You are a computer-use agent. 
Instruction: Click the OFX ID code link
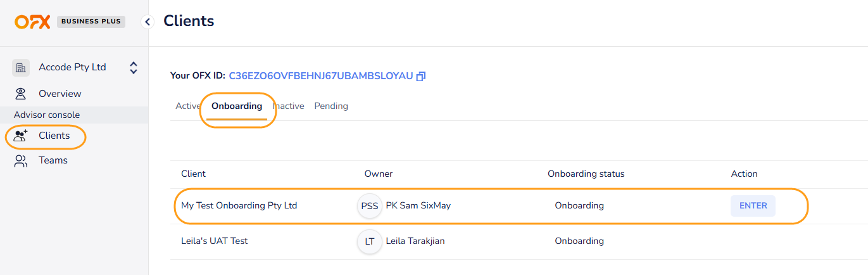tap(320, 76)
